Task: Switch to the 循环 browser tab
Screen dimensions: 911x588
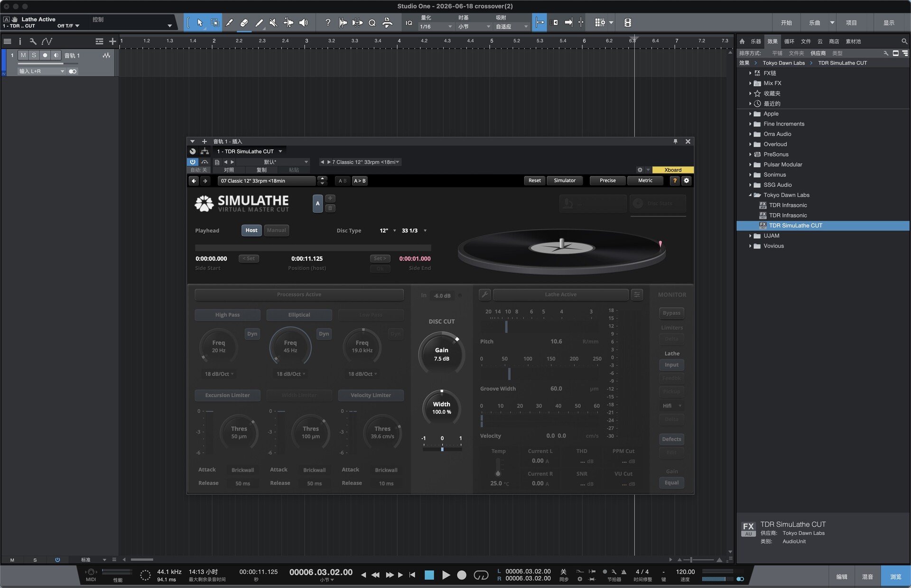Action: tap(789, 41)
